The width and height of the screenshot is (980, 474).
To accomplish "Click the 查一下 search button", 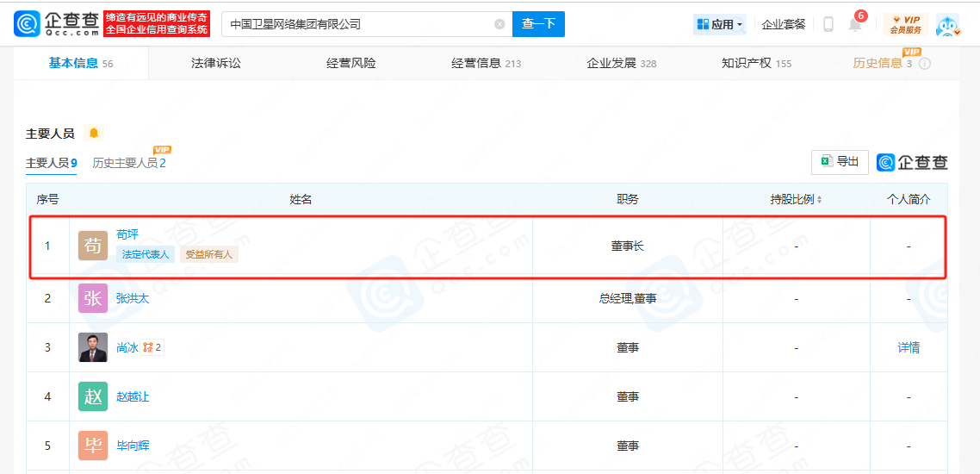I will tap(538, 24).
